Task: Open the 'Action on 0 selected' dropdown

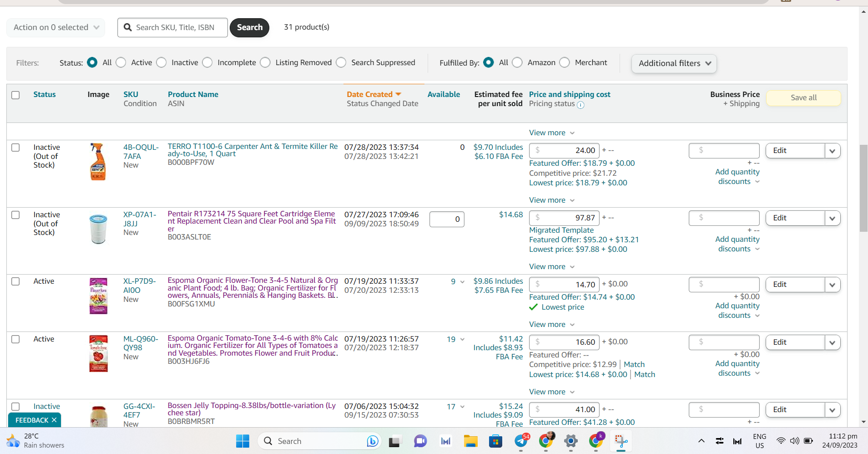Action: (56, 27)
